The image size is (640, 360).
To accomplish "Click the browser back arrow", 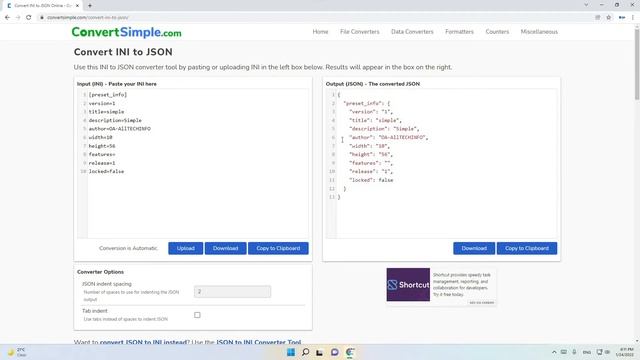I will pyautogui.click(x=7, y=18).
